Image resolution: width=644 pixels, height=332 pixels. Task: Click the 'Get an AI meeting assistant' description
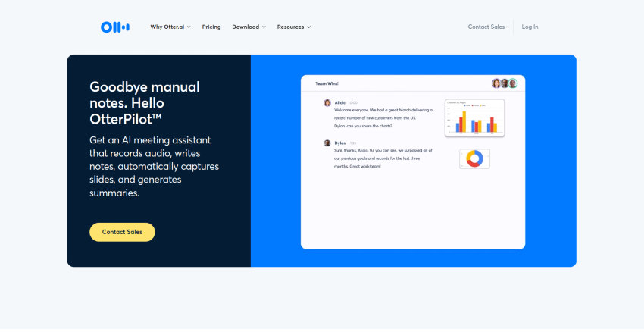pyautogui.click(x=154, y=167)
